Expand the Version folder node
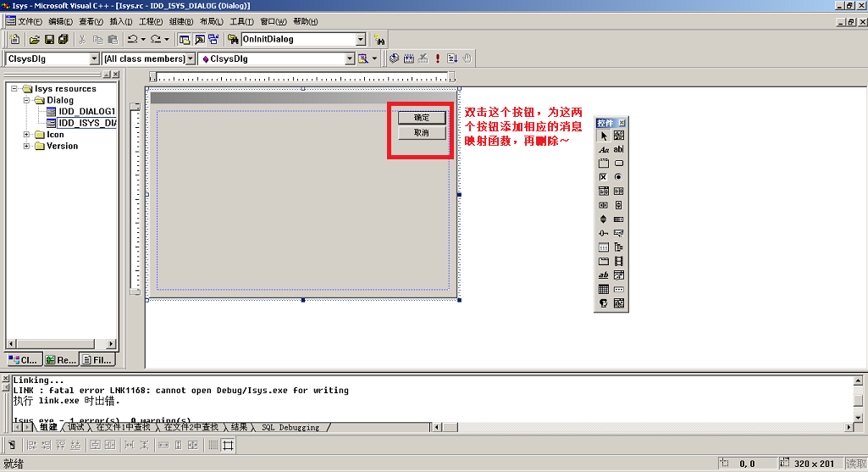The width and height of the screenshot is (868, 472). click(x=26, y=147)
